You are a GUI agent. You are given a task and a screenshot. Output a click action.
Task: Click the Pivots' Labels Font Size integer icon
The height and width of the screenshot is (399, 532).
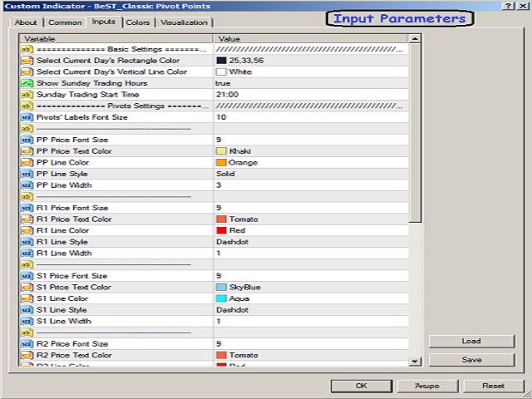pos(27,117)
